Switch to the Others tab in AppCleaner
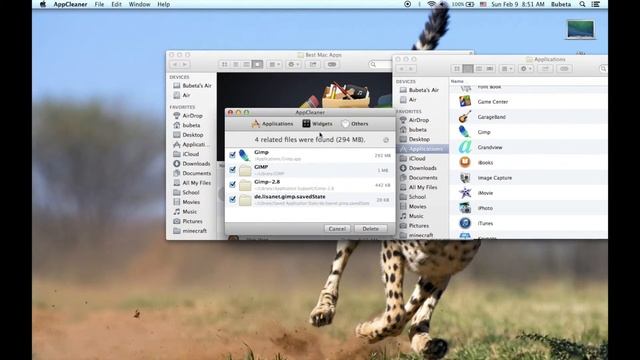 (x=355, y=124)
